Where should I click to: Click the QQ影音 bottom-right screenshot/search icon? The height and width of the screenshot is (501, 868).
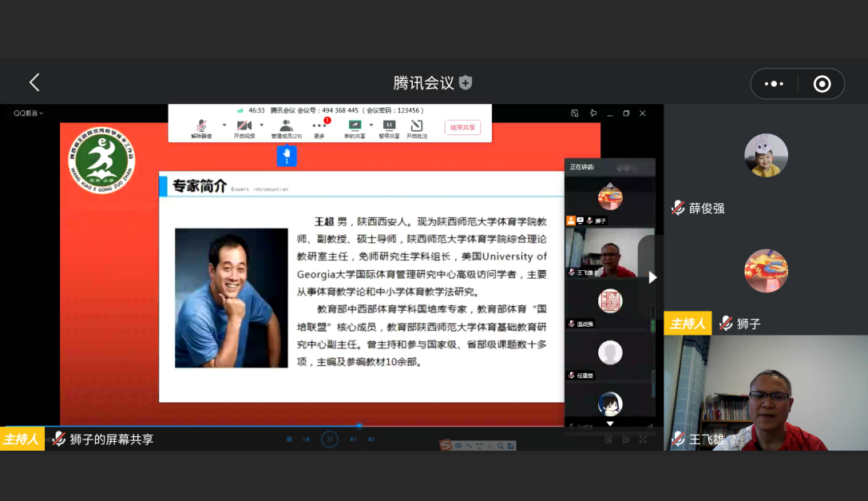click(608, 439)
